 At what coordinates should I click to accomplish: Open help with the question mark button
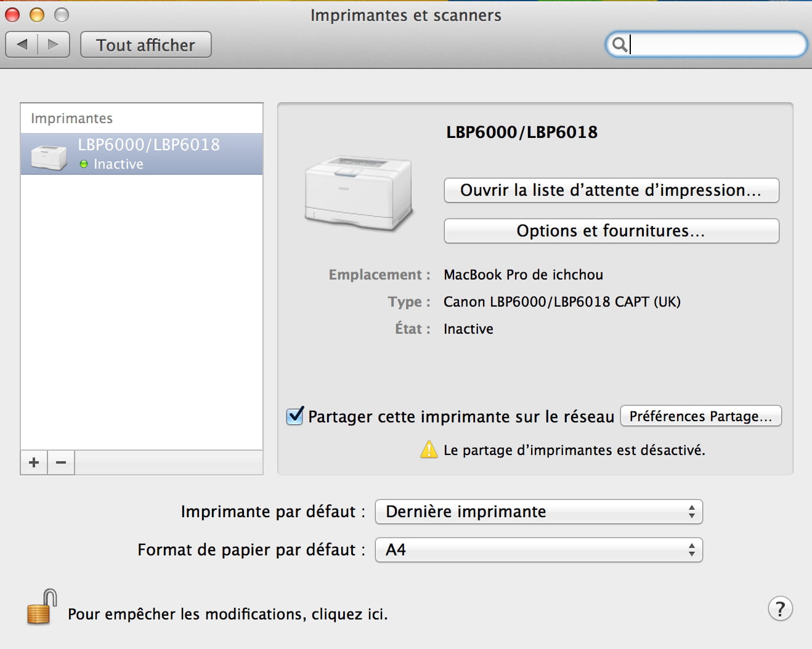pyautogui.click(x=780, y=609)
